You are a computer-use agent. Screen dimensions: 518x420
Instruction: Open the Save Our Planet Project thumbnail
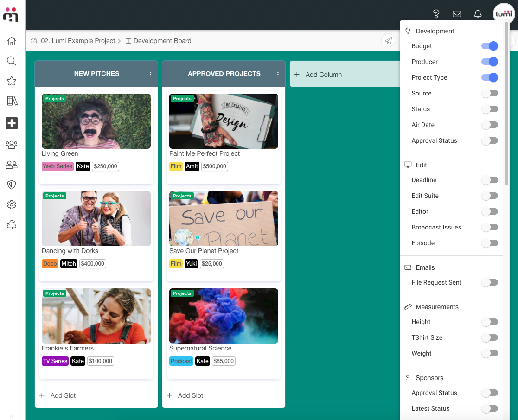click(224, 218)
